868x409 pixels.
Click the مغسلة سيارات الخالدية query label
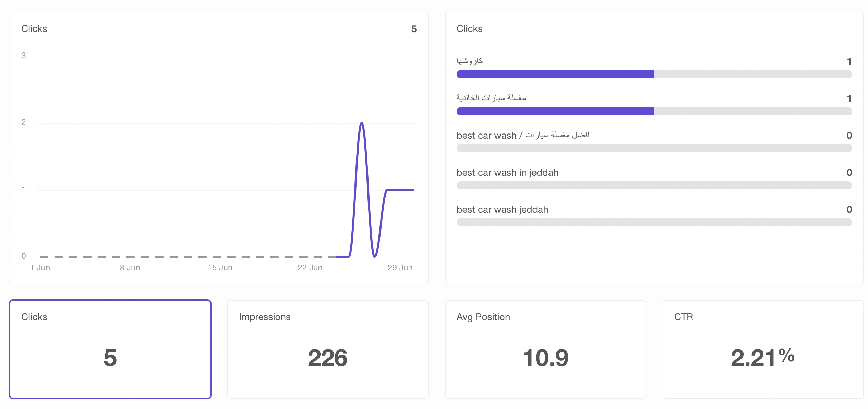click(491, 98)
